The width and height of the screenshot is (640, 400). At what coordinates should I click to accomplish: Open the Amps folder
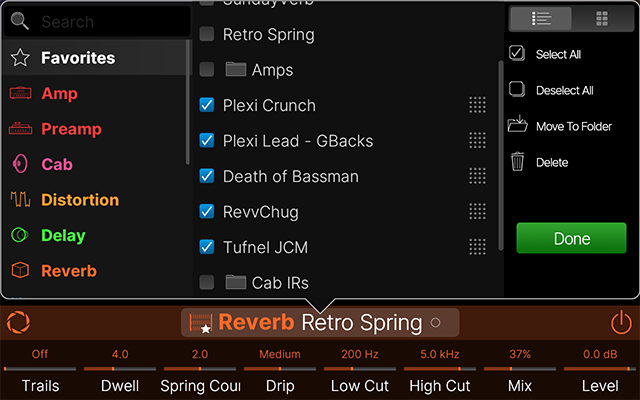(x=260, y=70)
